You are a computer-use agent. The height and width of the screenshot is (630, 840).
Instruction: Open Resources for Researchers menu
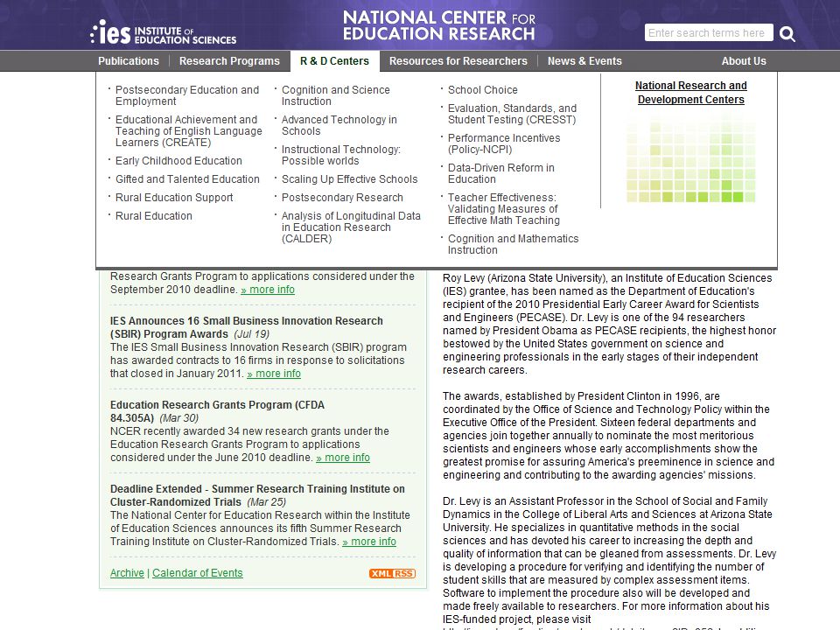coord(458,61)
